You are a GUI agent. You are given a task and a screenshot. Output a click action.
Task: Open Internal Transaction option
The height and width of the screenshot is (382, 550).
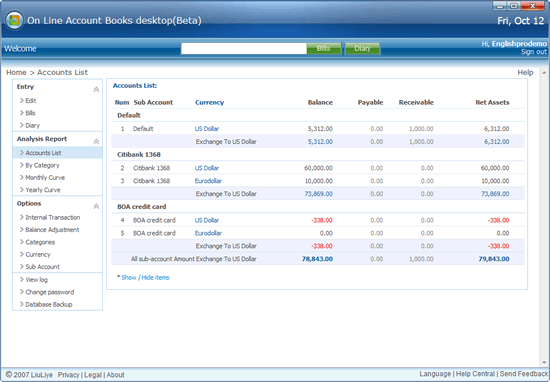point(53,217)
